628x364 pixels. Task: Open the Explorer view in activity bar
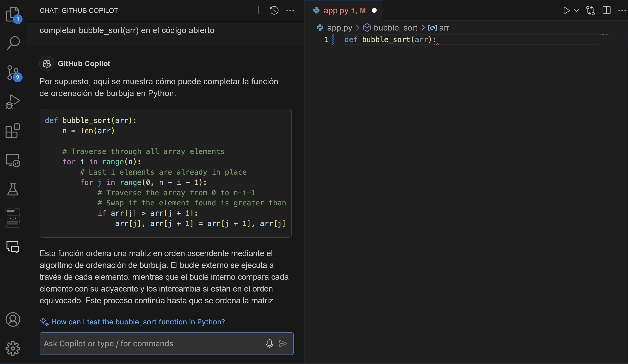coord(13,14)
